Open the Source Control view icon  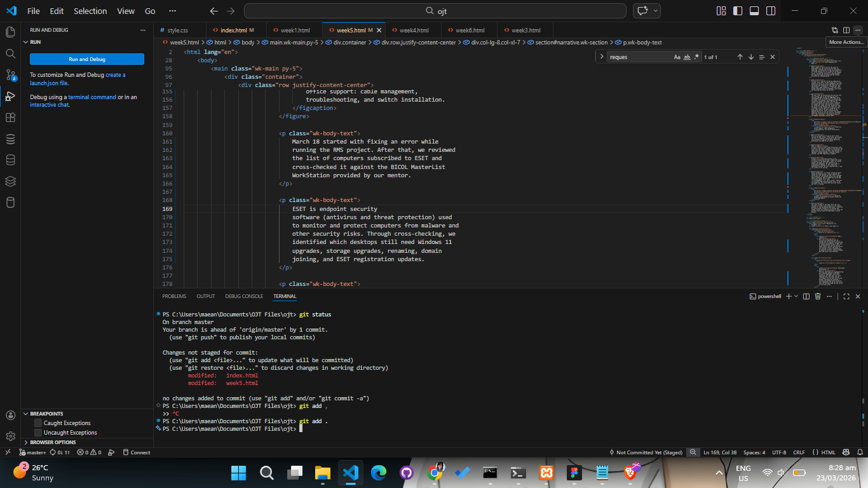point(10,75)
